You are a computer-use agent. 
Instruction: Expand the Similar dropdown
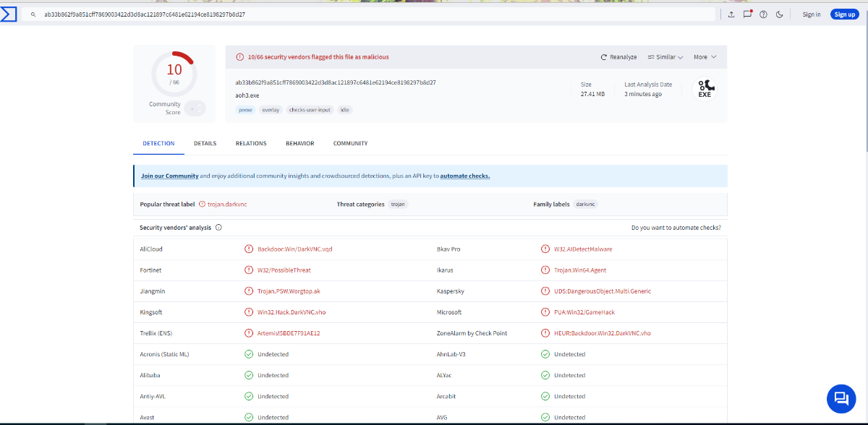(x=665, y=57)
